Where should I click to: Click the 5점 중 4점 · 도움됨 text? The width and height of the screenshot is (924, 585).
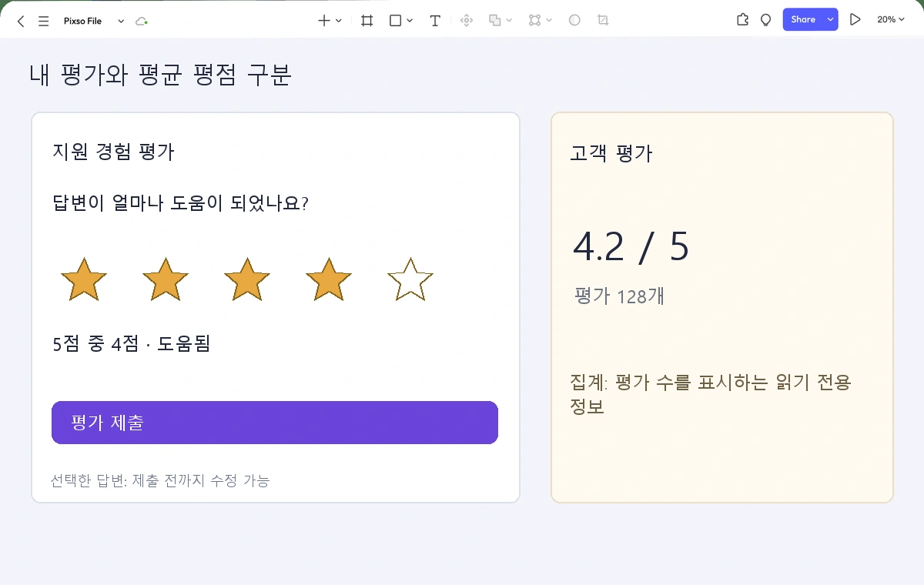(131, 344)
